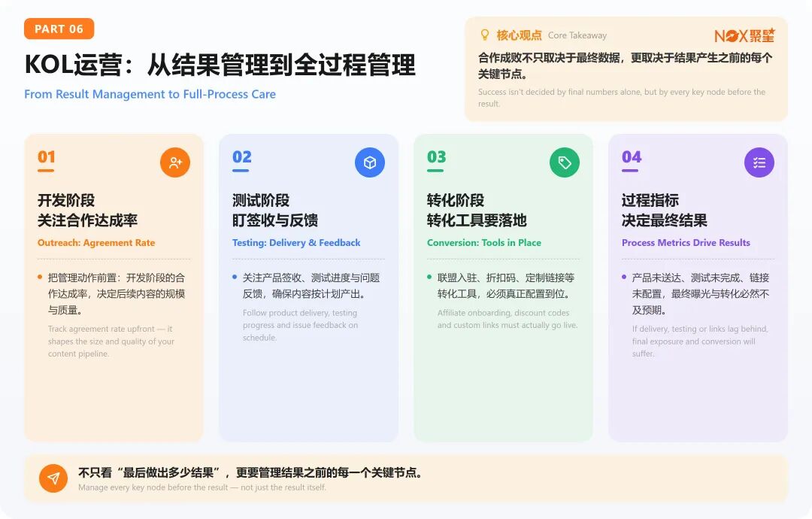Click the text Track agreement rate upfront
This screenshot has height=519, width=812.
coord(111,341)
